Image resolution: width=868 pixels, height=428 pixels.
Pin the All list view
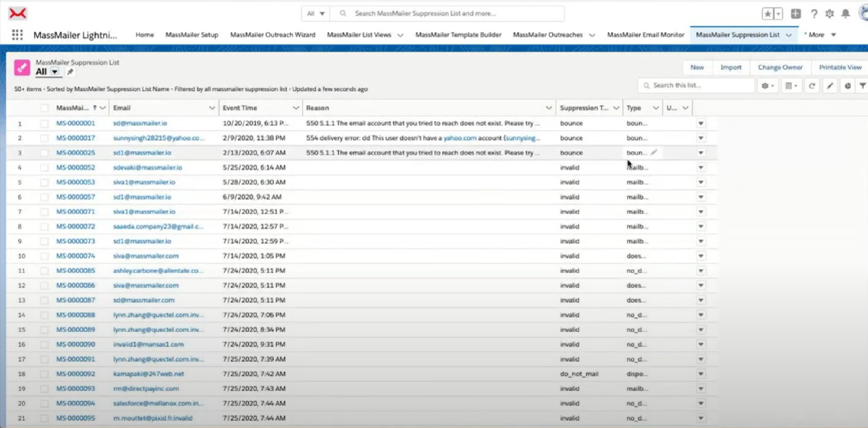70,72
